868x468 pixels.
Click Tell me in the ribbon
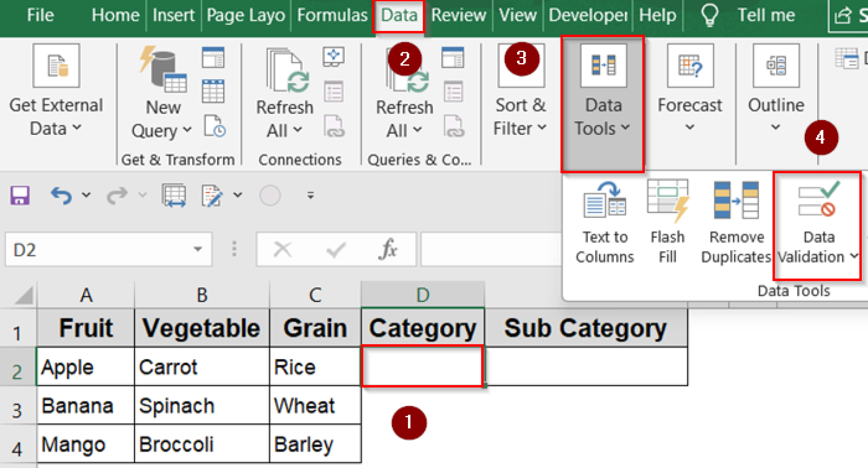[766, 15]
